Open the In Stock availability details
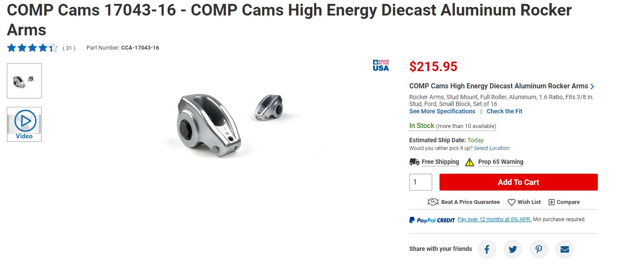This screenshot has height=269, width=644. point(452,126)
